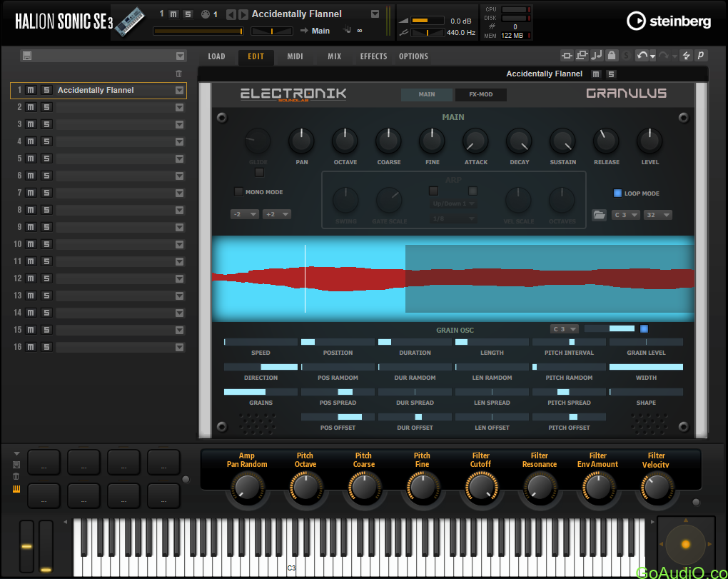The height and width of the screenshot is (579, 728).
Task: Click the Filter Cutoff quick control knob
Action: coord(480,487)
